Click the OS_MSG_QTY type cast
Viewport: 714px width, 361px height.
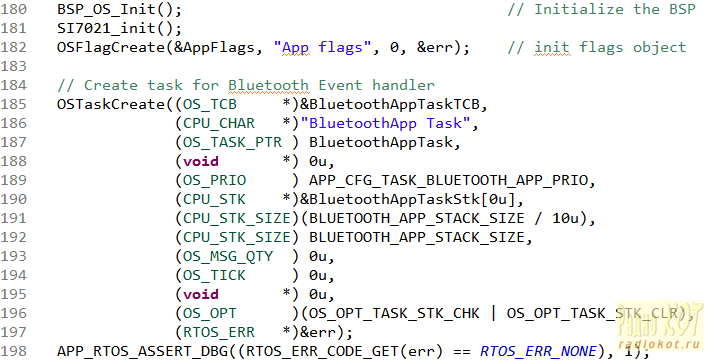(228, 257)
